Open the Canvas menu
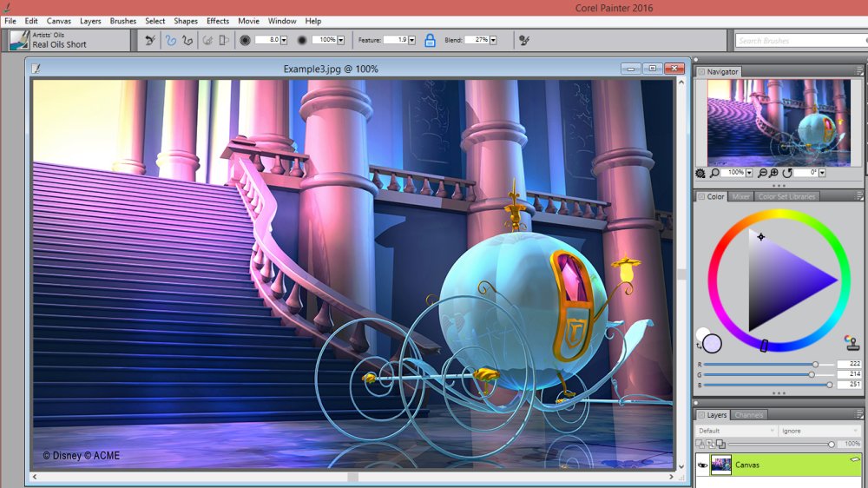The width and height of the screenshot is (868, 488). click(x=59, y=21)
